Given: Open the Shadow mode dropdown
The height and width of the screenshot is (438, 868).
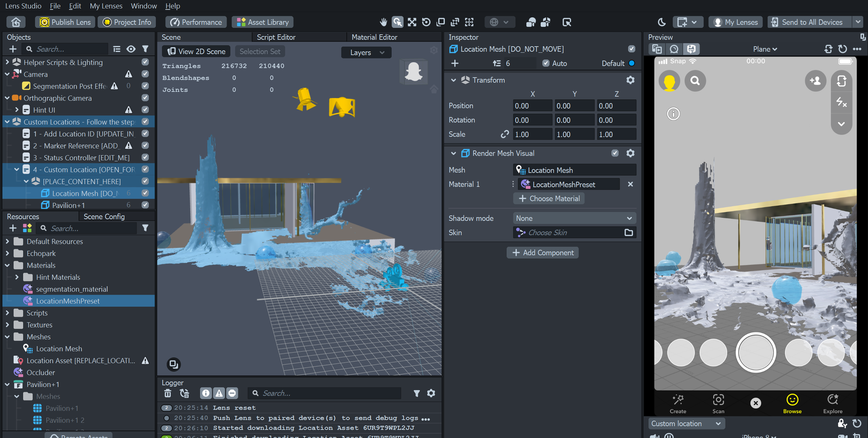Looking at the screenshot, I should tap(574, 218).
